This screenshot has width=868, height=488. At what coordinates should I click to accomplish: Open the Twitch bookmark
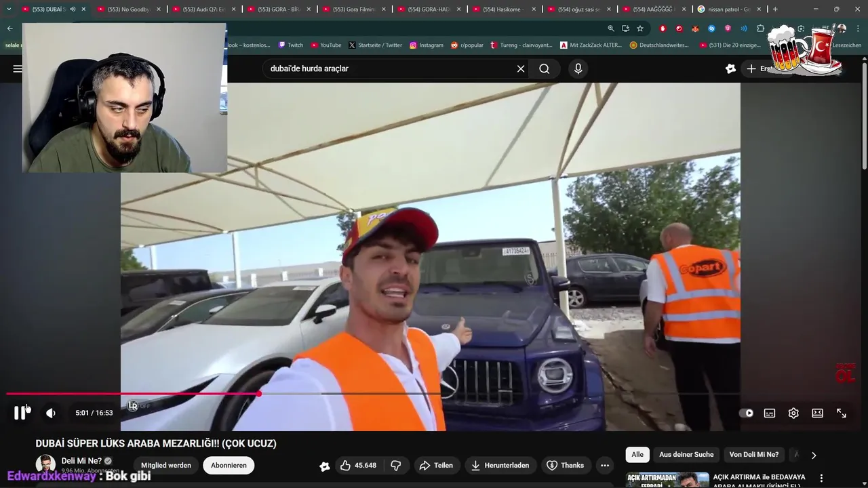(291, 45)
